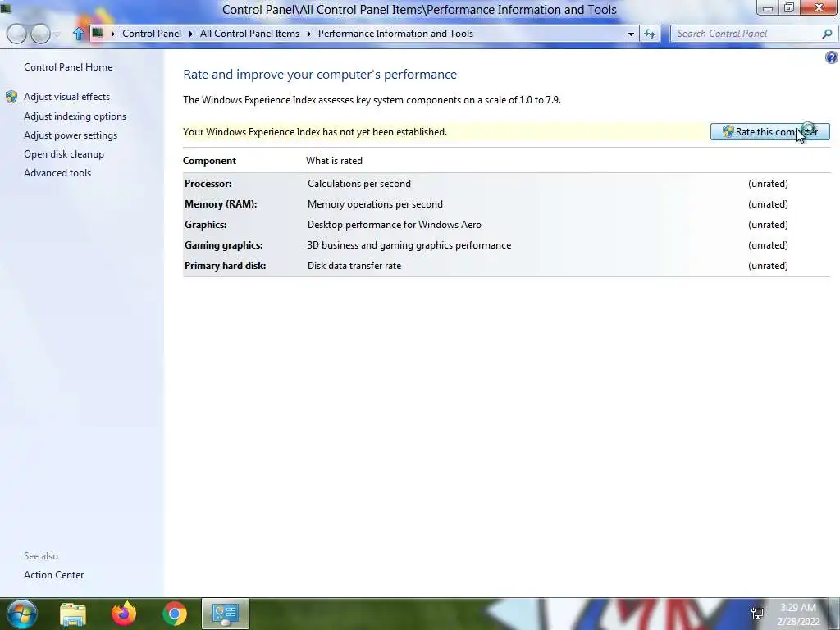Click the shield icon beside Adjust visual effects
Image resolution: width=840 pixels, height=630 pixels.
(11, 97)
